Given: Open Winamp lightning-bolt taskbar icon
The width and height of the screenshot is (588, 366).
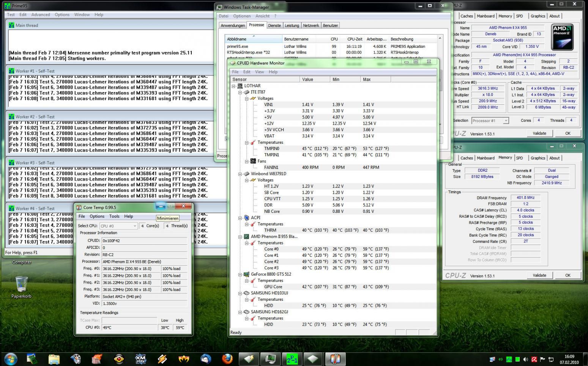Looking at the screenshot, I should point(162,358).
